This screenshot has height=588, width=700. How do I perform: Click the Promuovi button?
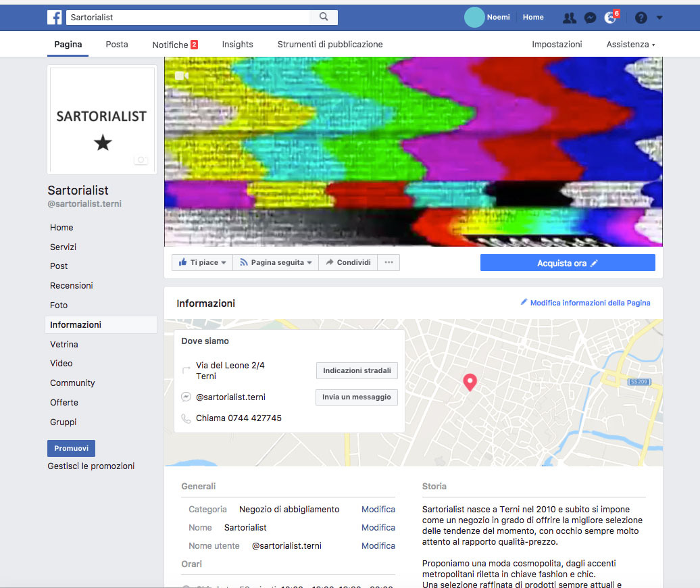coord(71,448)
